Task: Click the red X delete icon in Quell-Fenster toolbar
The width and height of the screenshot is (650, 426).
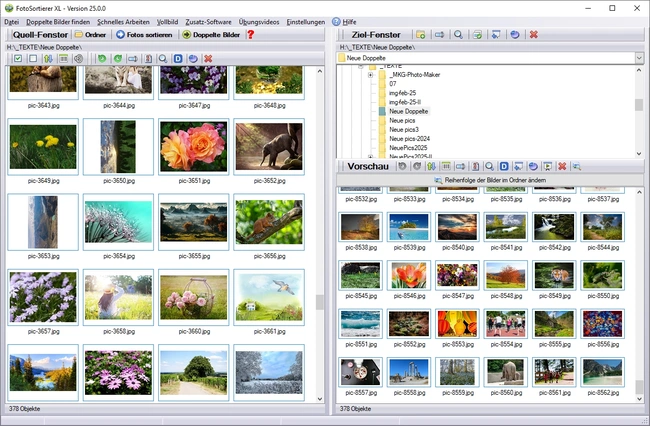Action: click(208, 58)
